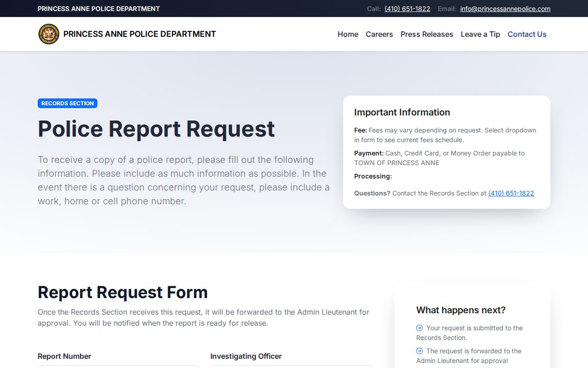Click the Records Section badge
The width and height of the screenshot is (588, 368).
coord(68,103)
